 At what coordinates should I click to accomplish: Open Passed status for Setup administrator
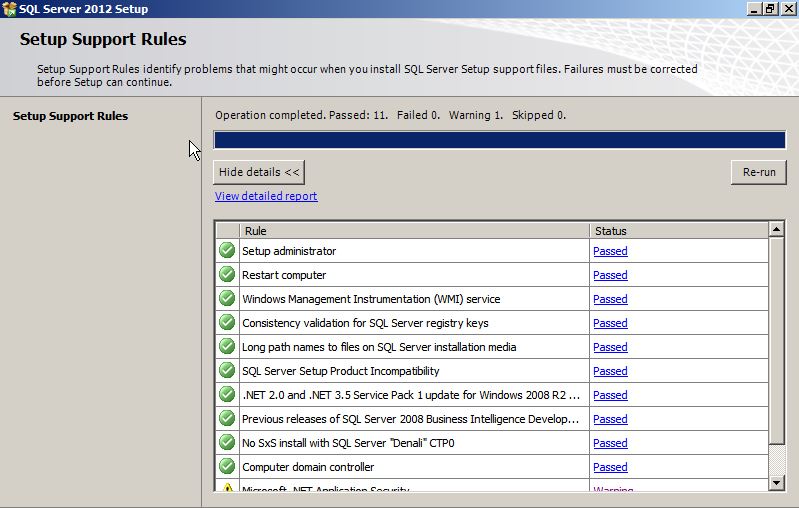[610, 251]
